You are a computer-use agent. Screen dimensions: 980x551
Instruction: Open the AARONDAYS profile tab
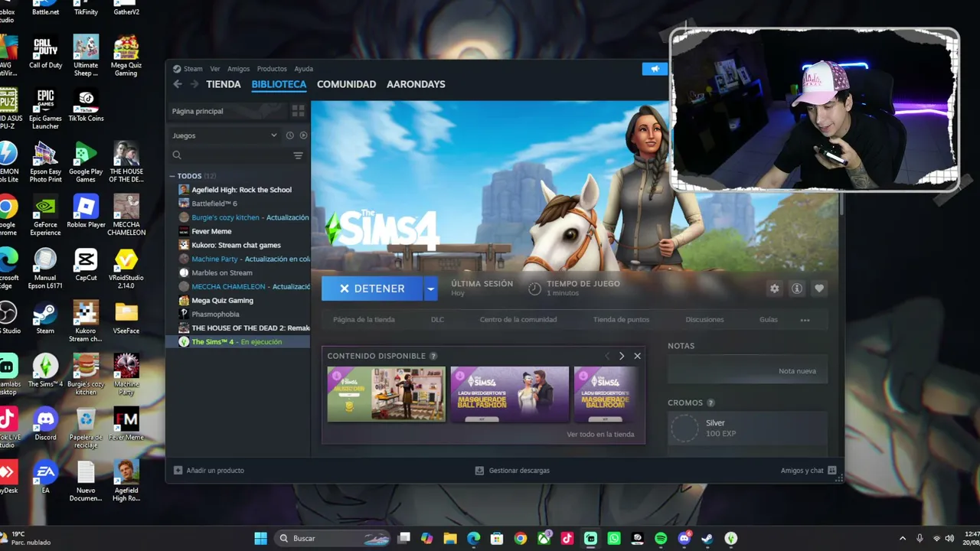[x=416, y=84]
